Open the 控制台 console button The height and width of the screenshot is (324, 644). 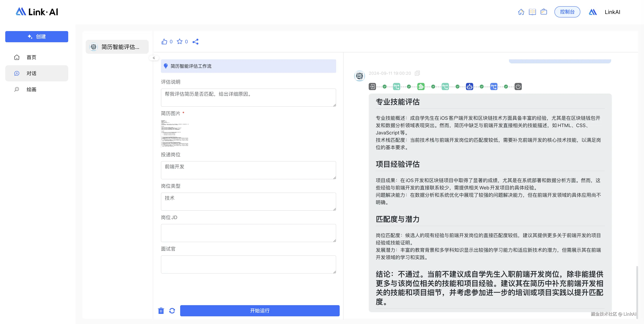pos(567,12)
